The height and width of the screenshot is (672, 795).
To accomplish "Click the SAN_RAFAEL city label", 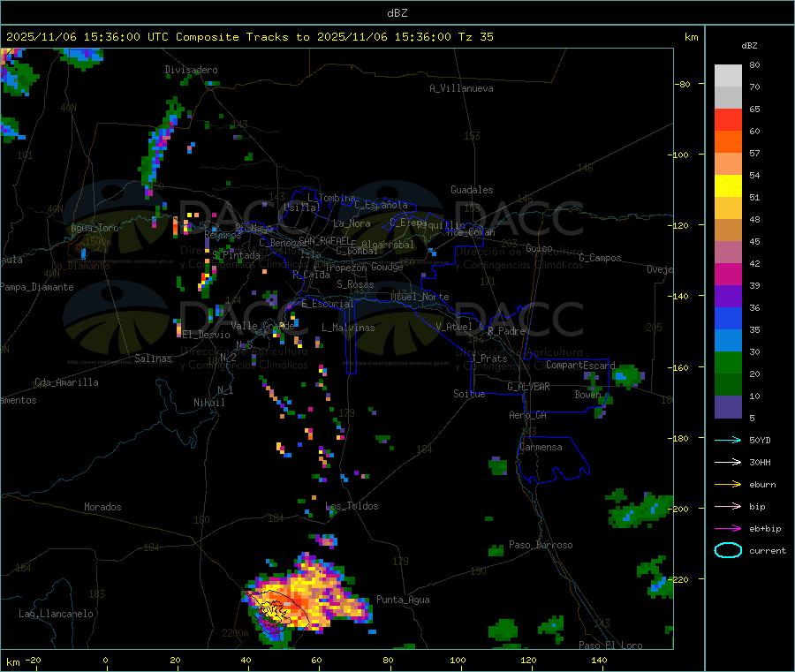I will (324, 240).
